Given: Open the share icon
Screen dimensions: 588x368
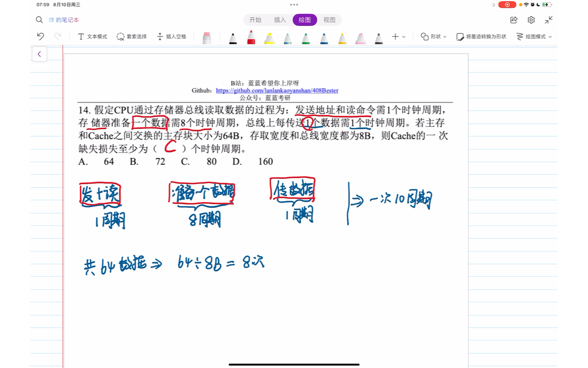Looking at the screenshot, I should [x=514, y=20].
